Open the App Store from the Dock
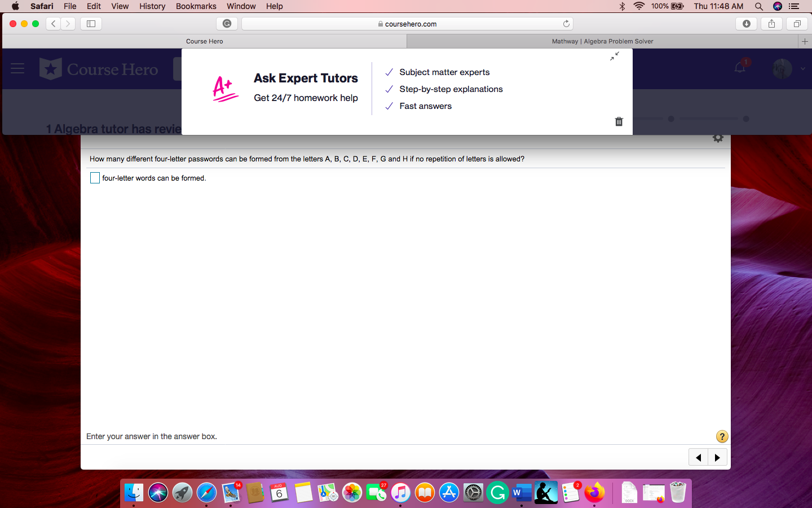The height and width of the screenshot is (508, 812). pyautogui.click(x=449, y=493)
